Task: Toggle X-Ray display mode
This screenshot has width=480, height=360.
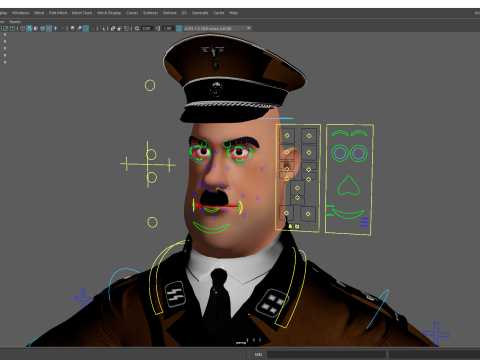Action: (113, 28)
